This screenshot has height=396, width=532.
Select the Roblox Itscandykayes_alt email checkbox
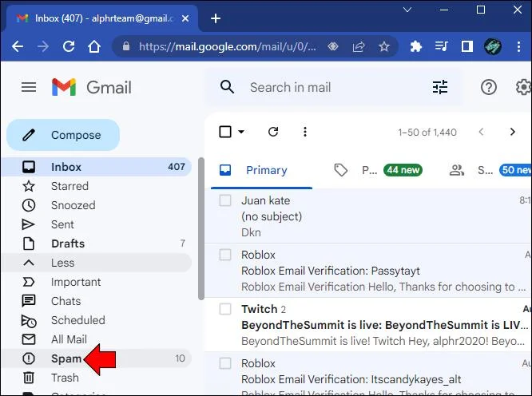(x=225, y=363)
